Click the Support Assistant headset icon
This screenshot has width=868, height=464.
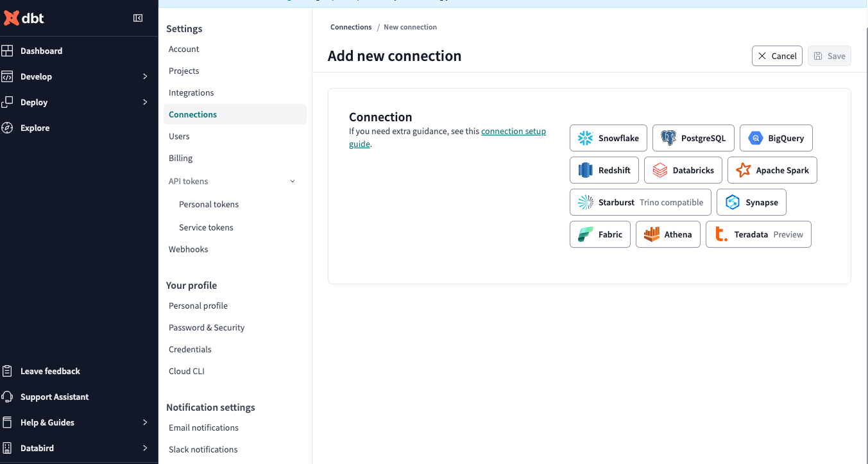7,397
